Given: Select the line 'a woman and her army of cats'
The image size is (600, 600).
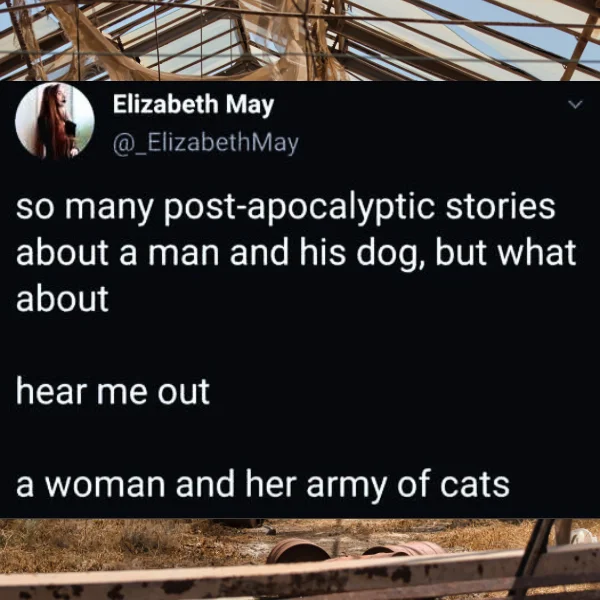Looking at the screenshot, I should pos(262,484).
